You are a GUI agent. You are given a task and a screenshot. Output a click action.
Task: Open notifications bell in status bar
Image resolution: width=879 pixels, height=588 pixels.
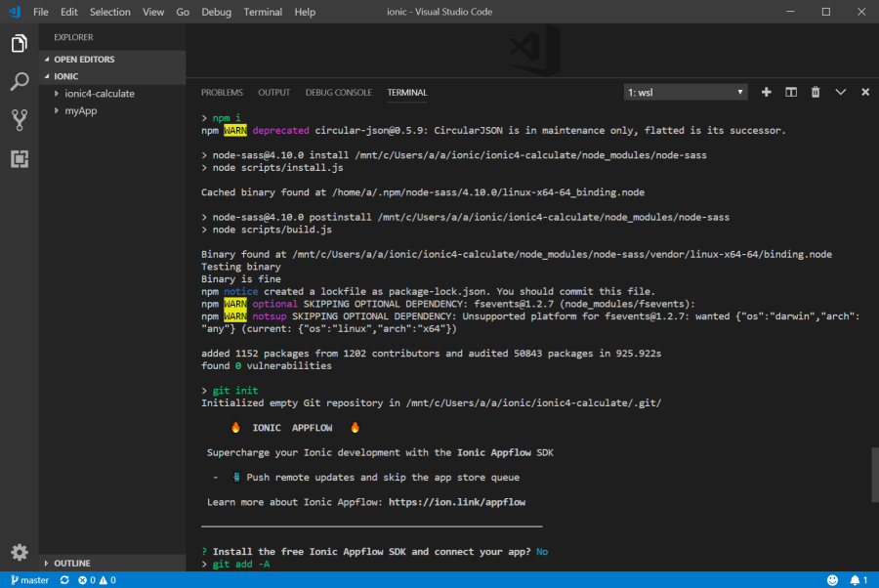857,580
